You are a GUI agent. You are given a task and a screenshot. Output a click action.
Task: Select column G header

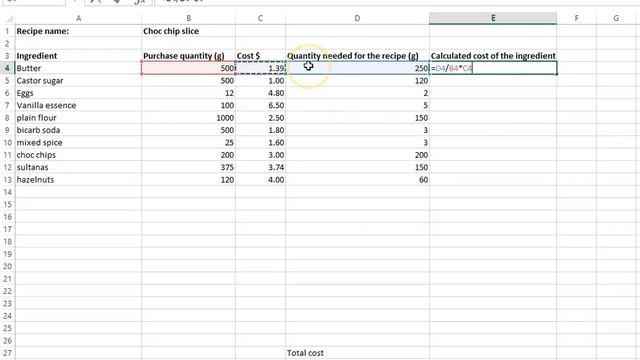616,18
